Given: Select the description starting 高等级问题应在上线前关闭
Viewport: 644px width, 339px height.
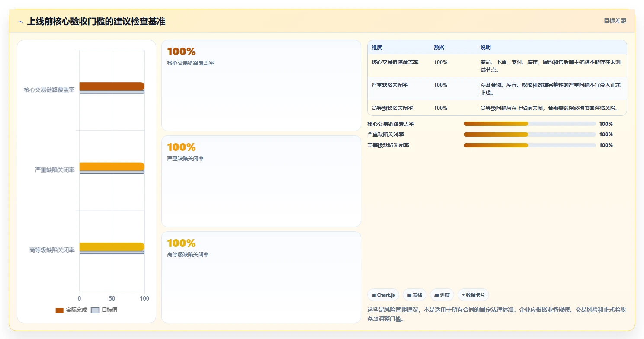Looking at the screenshot, I should click(549, 108).
